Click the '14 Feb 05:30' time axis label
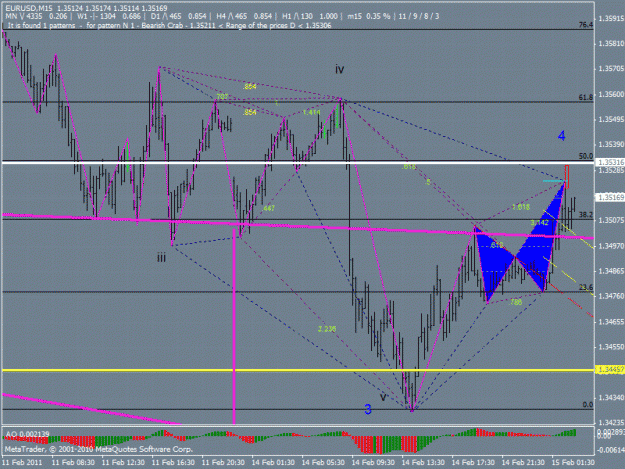Viewport: 625px width, 469px height. click(323, 462)
